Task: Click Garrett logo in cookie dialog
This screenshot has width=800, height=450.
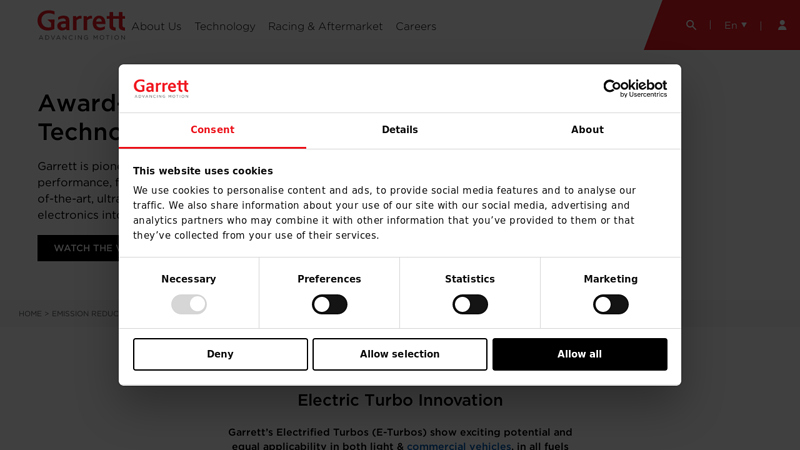Action: (x=161, y=88)
